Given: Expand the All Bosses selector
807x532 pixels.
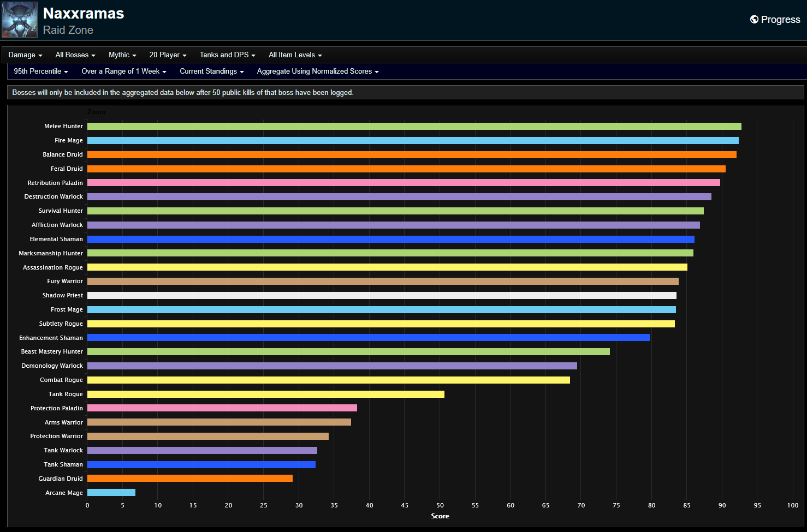Looking at the screenshot, I should [x=75, y=55].
